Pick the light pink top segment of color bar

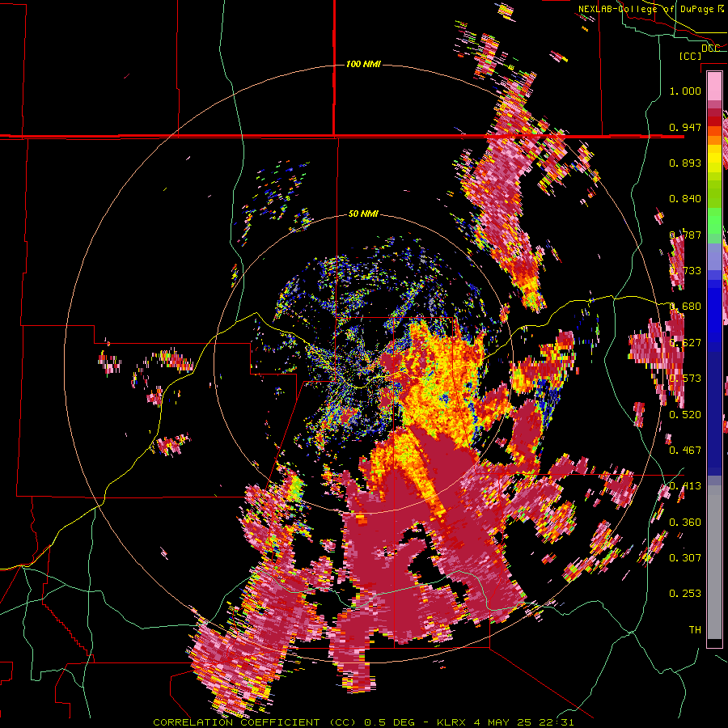point(714,86)
